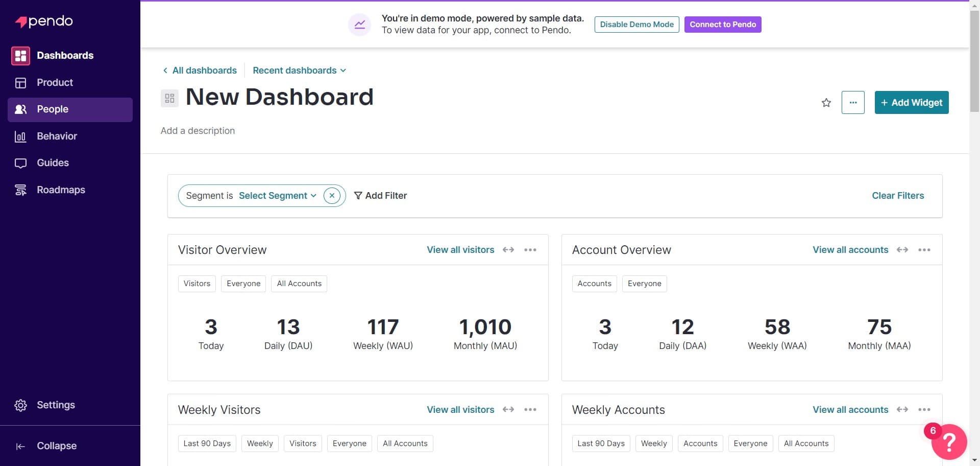Disable Demo Mode

[x=636, y=25]
